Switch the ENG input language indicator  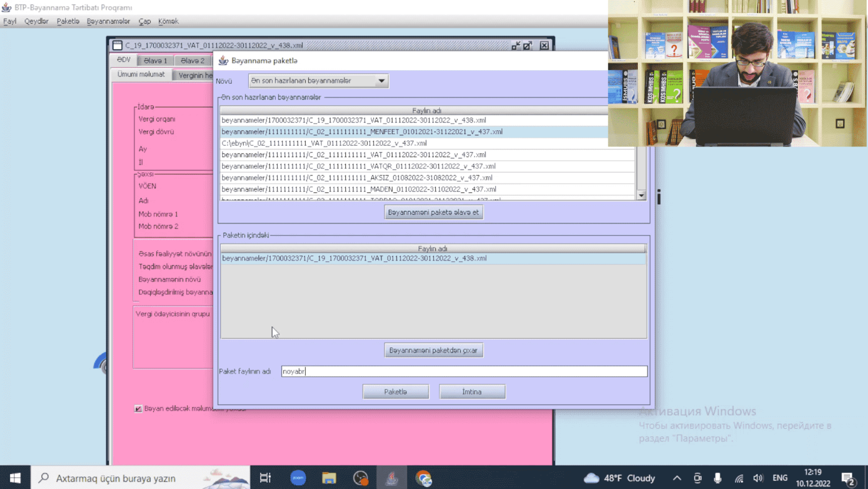780,478
